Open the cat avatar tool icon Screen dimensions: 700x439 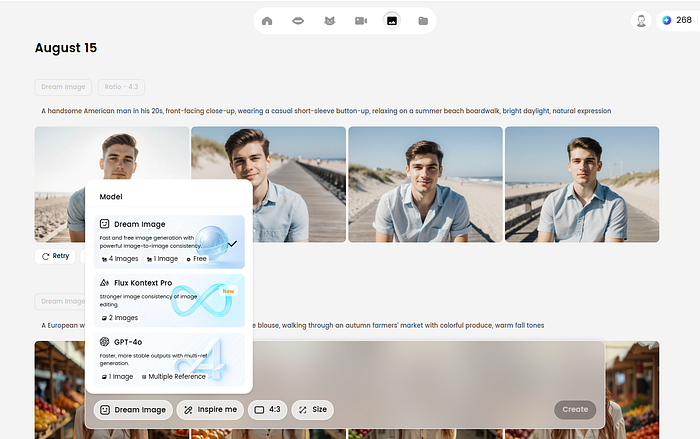tap(328, 20)
